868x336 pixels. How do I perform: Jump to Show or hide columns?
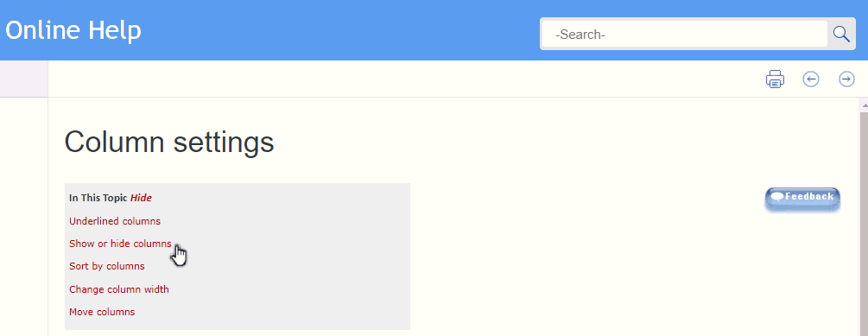pos(120,244)
